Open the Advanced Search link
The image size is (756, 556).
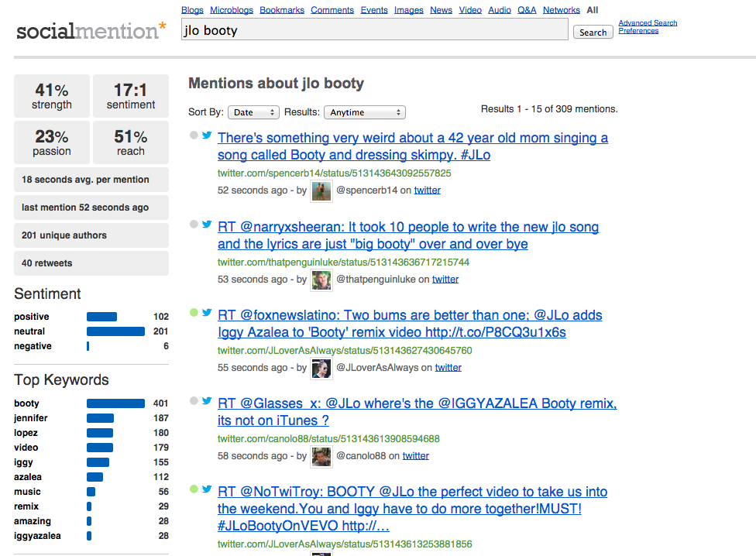pos(648,23)
